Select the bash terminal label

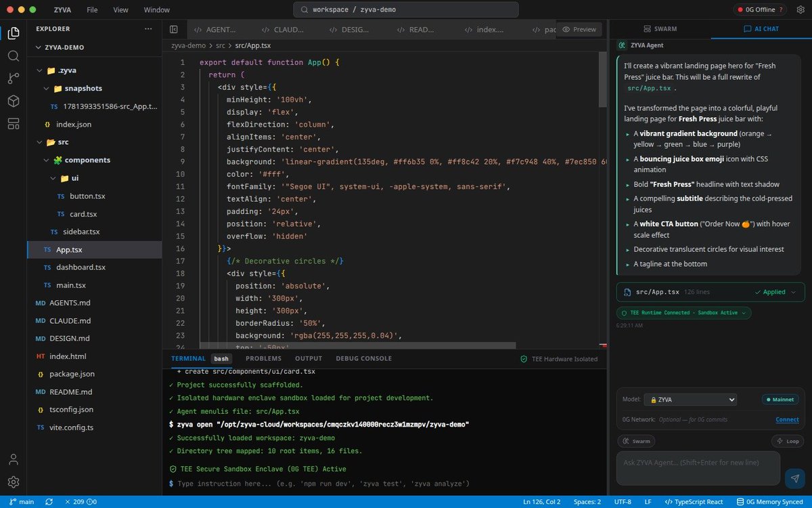[221, 358]
